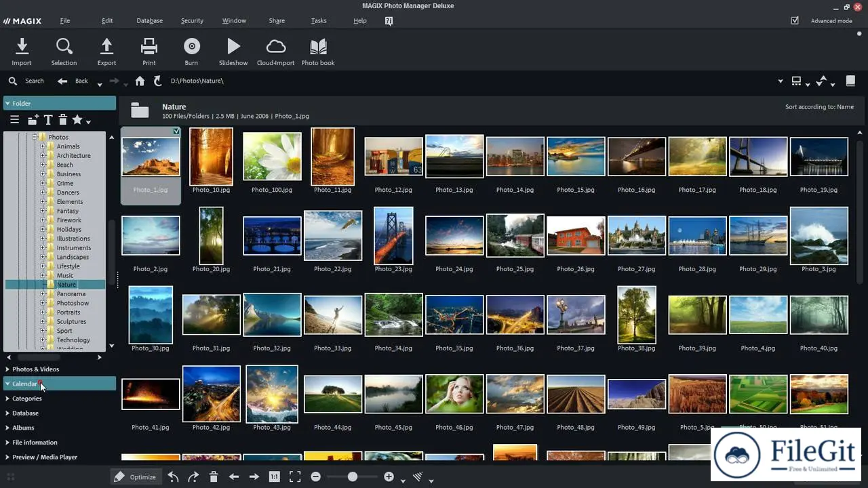The width and height of the screenshot is (868, 488).
Task: Open the Security menu
Action: coord(192,21)
